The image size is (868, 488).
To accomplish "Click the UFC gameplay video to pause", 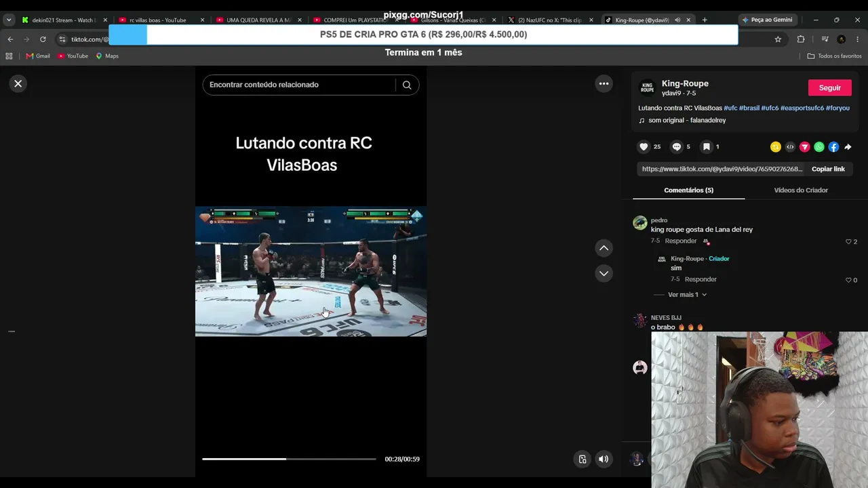I will 311,271.
